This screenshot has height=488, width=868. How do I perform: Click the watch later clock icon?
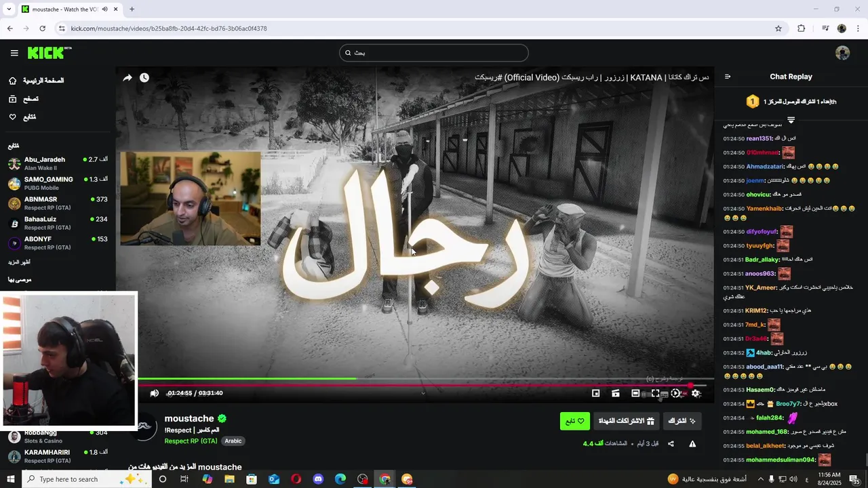(x=144, y=78)
